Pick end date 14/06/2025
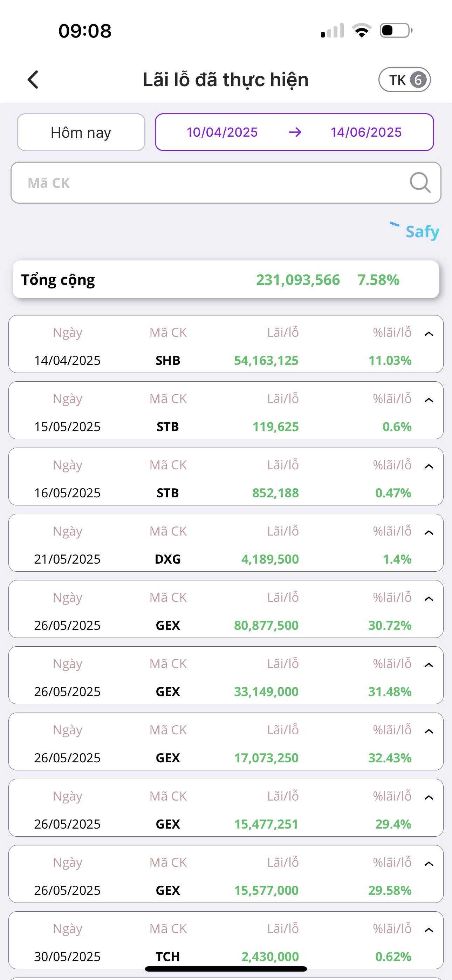 coord(366,132)
